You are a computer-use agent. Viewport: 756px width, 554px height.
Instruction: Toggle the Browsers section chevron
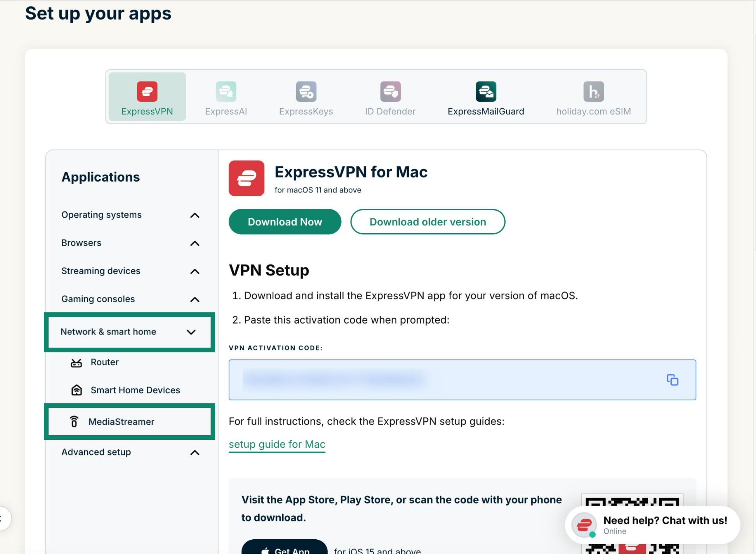pyautogui.click(x=195, y=243)
